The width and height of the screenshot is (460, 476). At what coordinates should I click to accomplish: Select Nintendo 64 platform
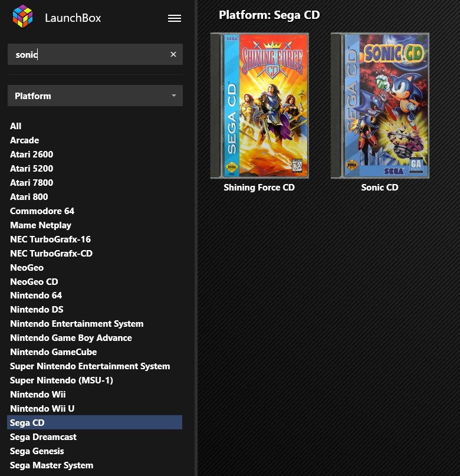(36, 296)
